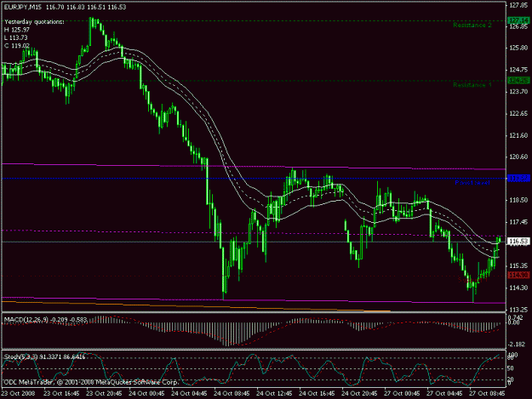Screen dimensions: 532x399
Task: Click the '24 Oct 04:45' time label
Action: click(189, 394)
